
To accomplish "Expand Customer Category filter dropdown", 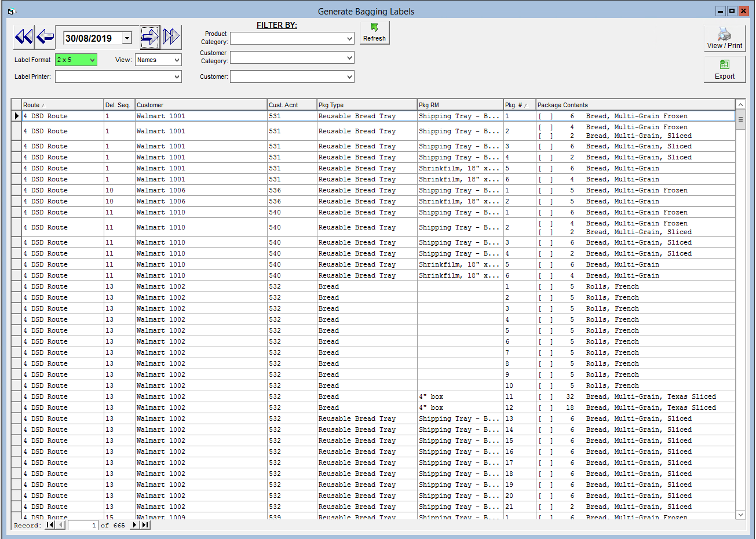I will pyautogui.click(x=349, y=57).
